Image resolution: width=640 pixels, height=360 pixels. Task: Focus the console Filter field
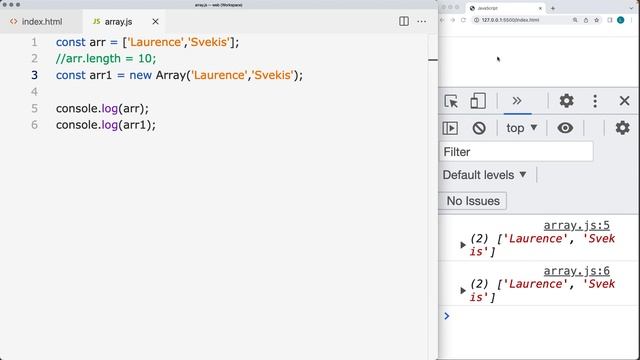point(516,151)
